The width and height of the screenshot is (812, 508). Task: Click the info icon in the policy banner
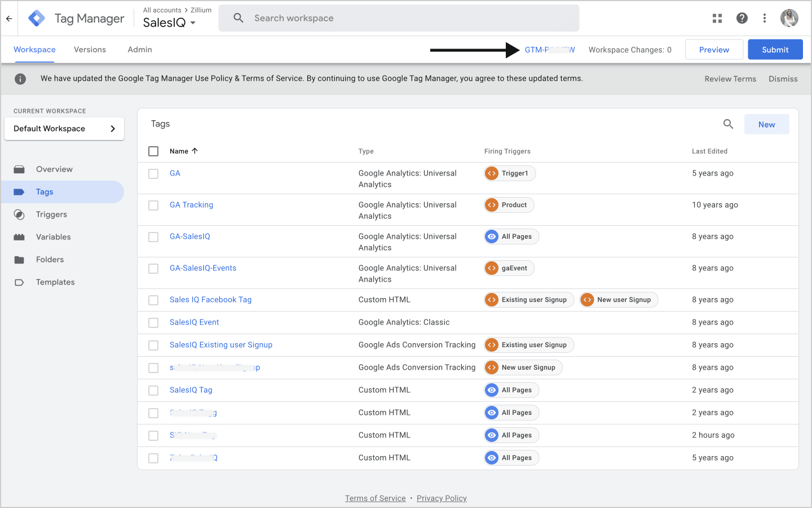point(20,79)
